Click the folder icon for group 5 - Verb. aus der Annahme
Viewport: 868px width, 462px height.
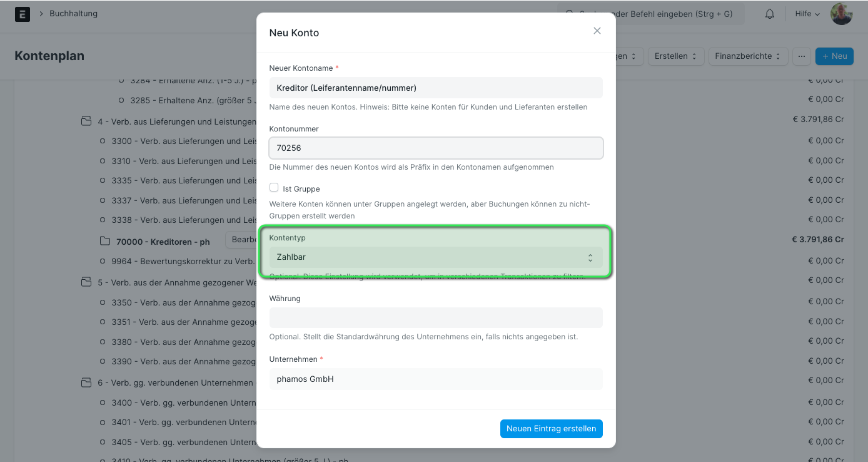coord(86,282)
